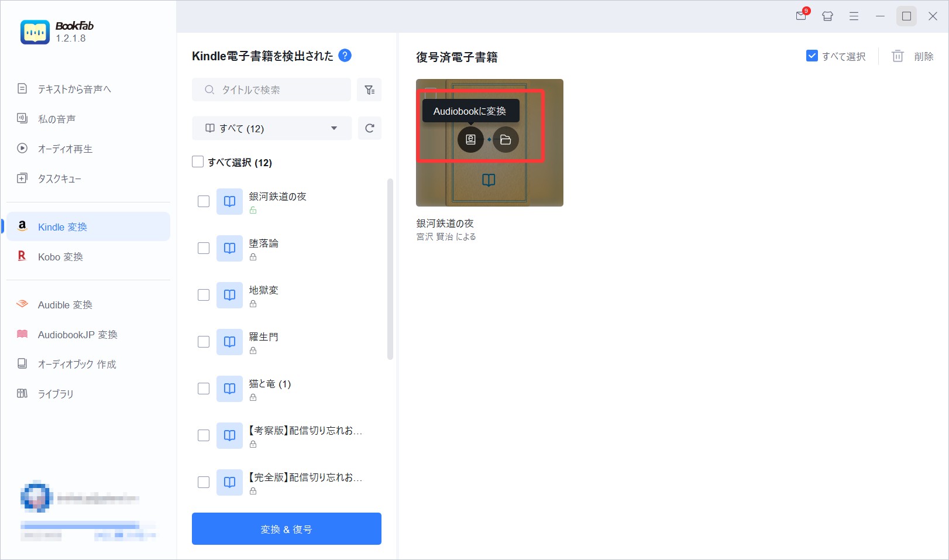The height and width of the screenshot is (560, 949).
Task: Open the mail notifications icon
Action: pos(801,16)
